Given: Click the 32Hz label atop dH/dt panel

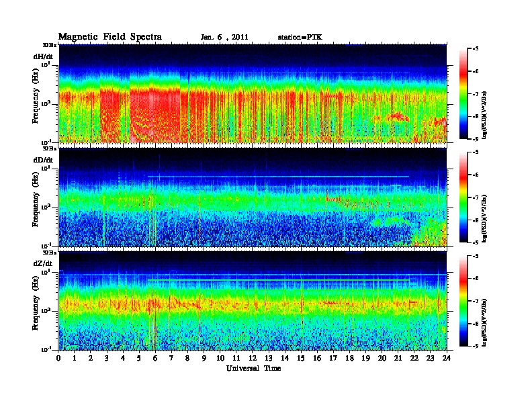Looking at the screenshot, I should click(x=50, y=45).
